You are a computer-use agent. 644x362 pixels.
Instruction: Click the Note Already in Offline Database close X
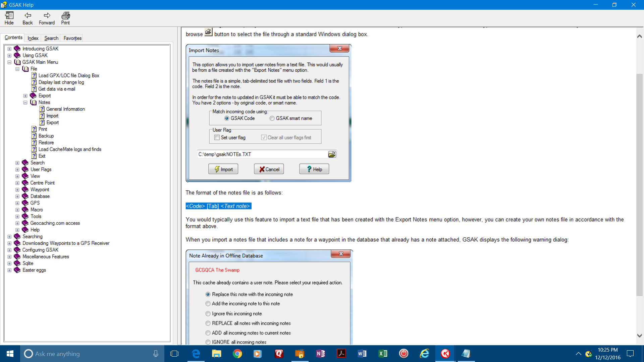pos(340,254)
